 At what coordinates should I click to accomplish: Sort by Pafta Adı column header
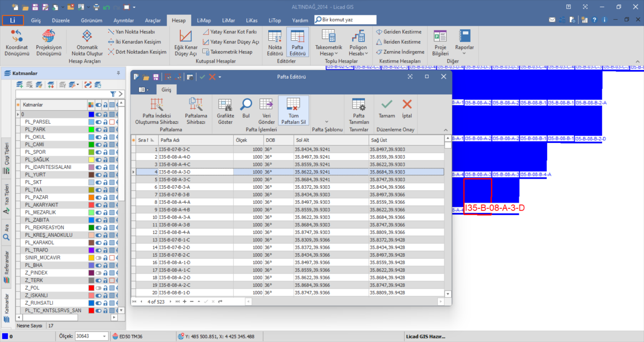coord(195,140)
